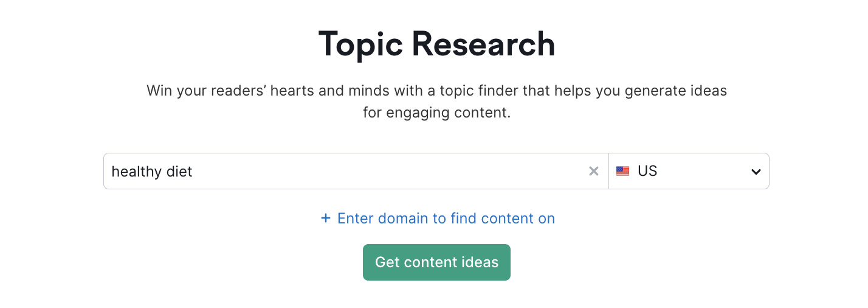Clear the healthy diet topic field
The image size is (868, 308).
(x=594, y=172)
